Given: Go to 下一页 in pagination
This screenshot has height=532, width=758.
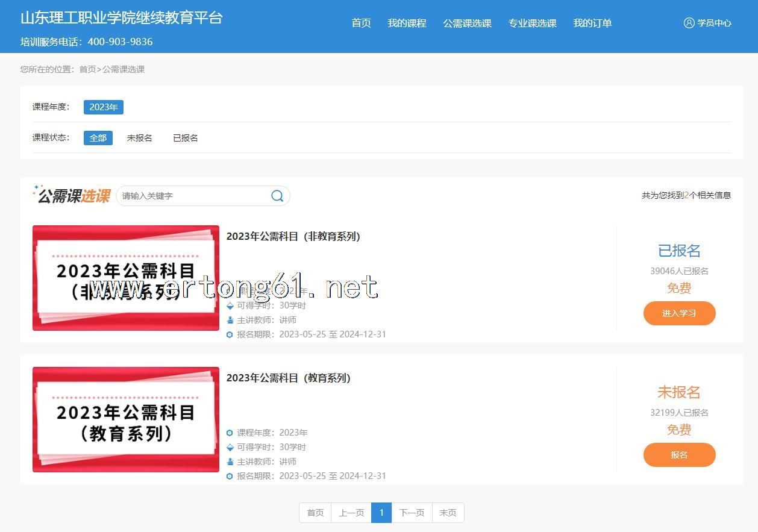Looking at the screenshot, I should click(x=412, y=513).
